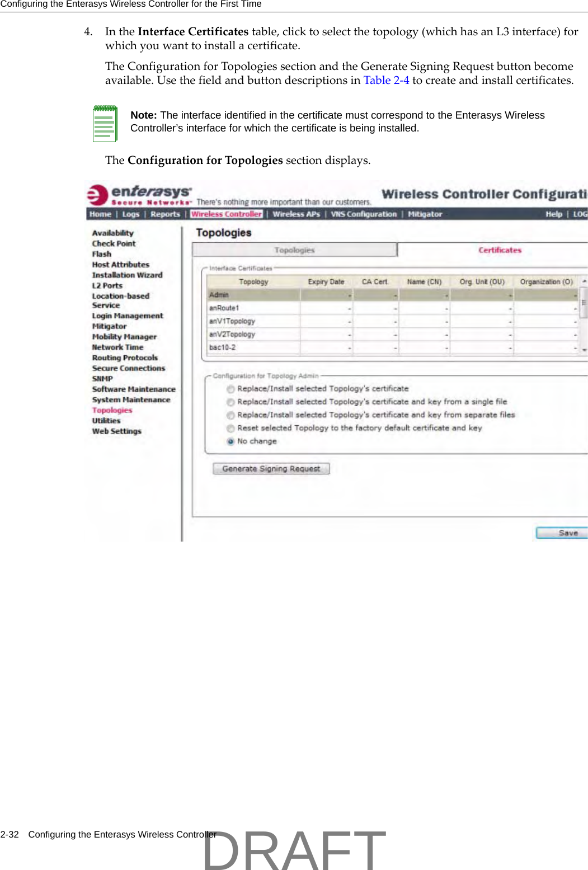
Task: Select Reset Topology to factory default option
Action: point(231,427)
